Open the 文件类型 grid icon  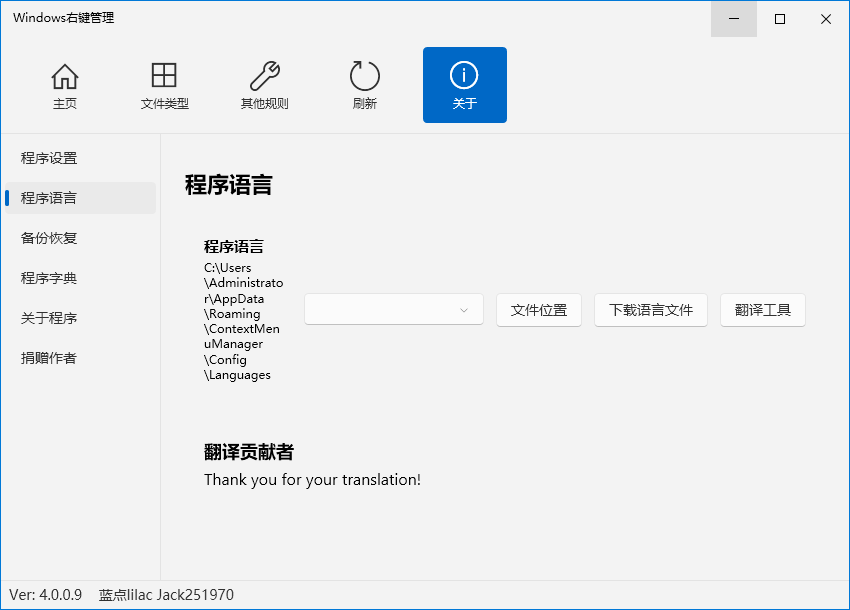tap(164, 85)
